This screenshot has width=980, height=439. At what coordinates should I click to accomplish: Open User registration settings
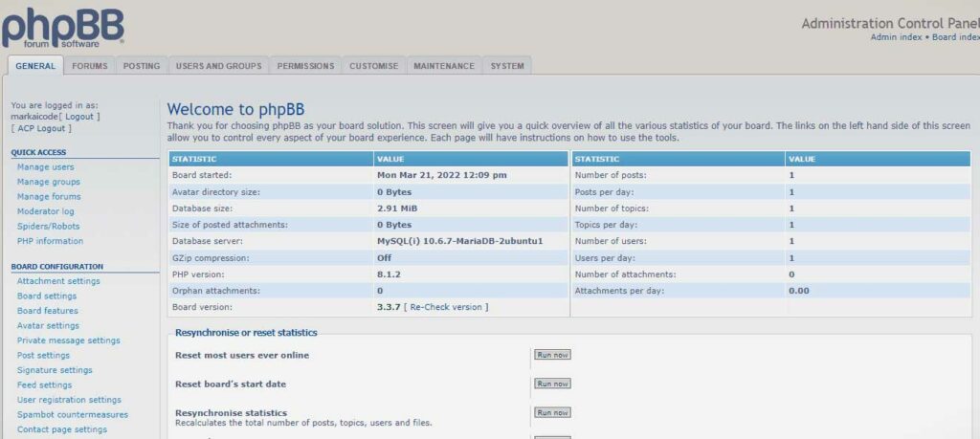(x=69, y=400)
